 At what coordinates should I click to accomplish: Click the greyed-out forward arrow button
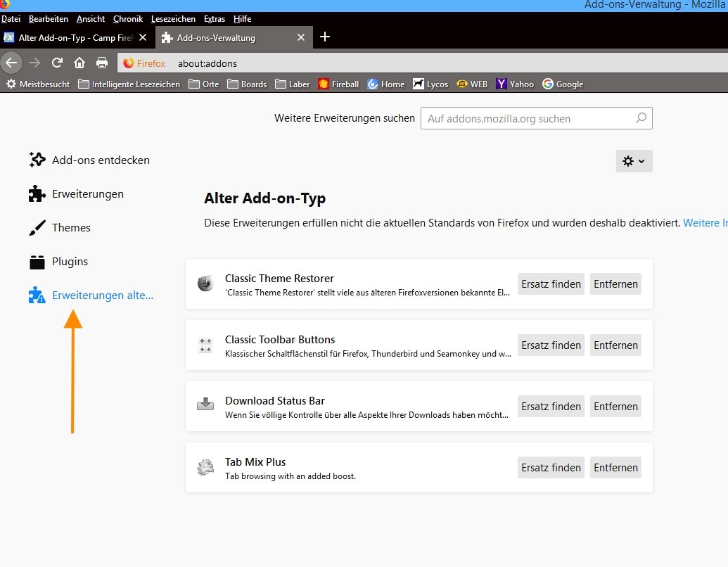(x=34, y=63)
